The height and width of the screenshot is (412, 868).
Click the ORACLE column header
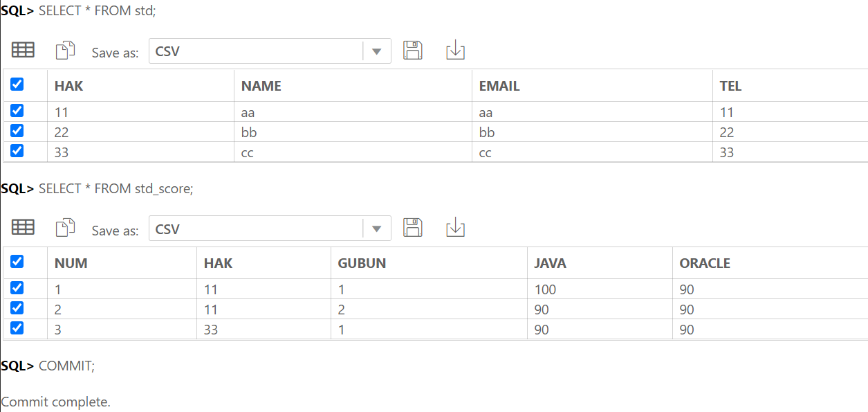pos(705,263)
